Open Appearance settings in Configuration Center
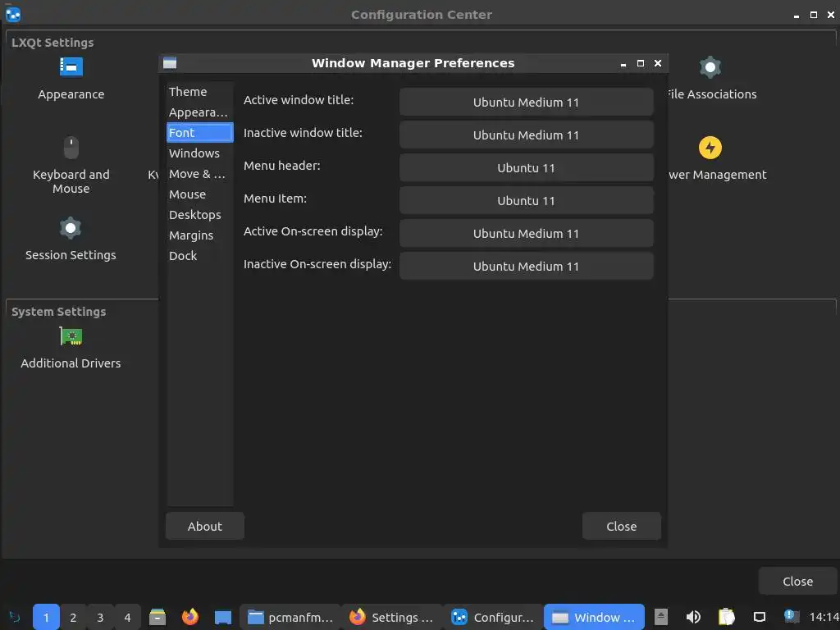This screenshot has height=630, width=840. pos(71,79)
